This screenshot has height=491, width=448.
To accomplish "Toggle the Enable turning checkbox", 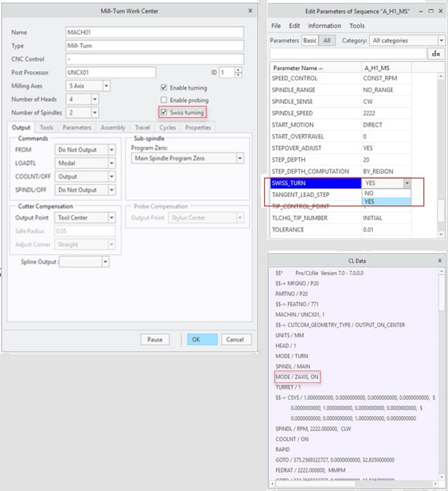I will (164, 88).
